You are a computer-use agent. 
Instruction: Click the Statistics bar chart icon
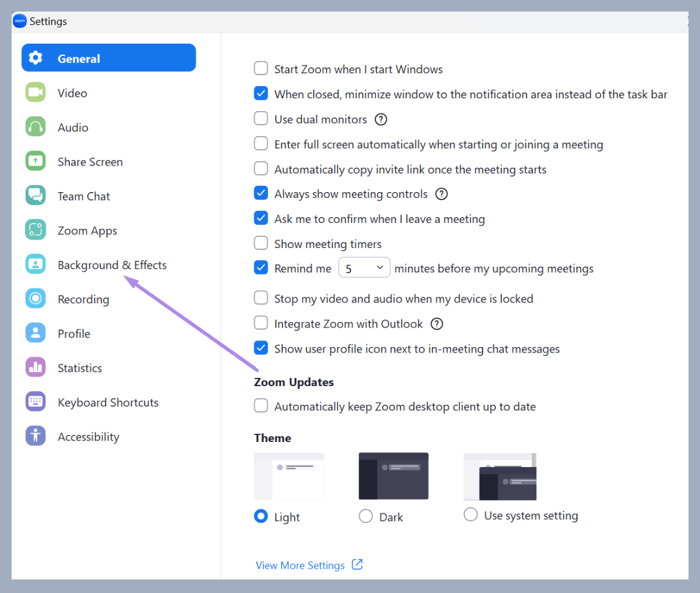pyautogui.click(x=35, y=367)
